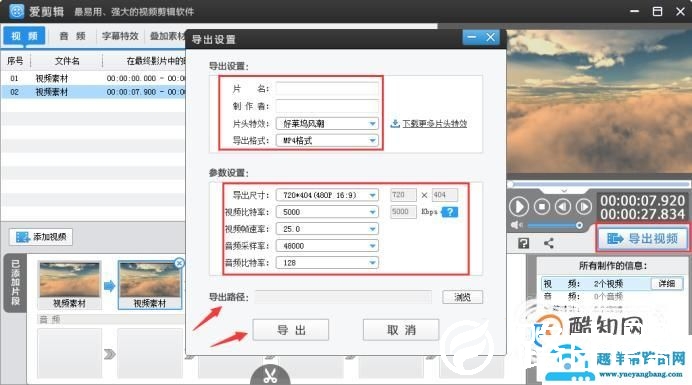Maximize the 爱剪辑 main window
Image resolution: width=692 pixels, height=385 pixels.
point(658,11)
